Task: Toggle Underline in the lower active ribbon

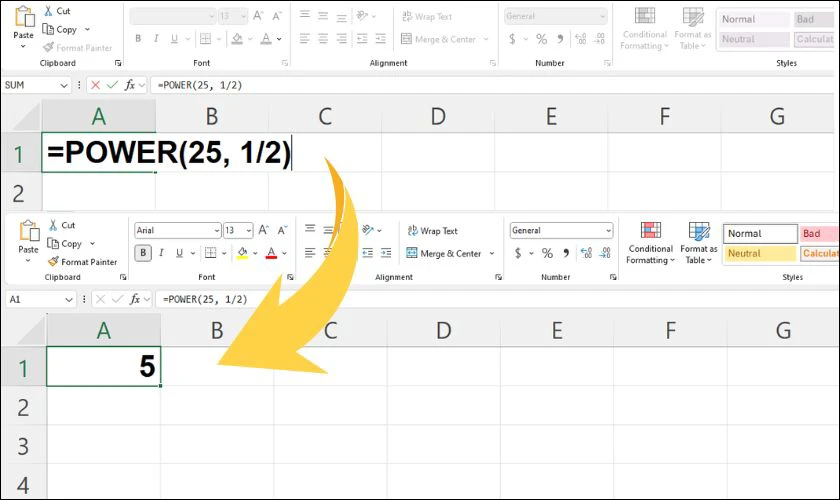Action: coord(179,252)
